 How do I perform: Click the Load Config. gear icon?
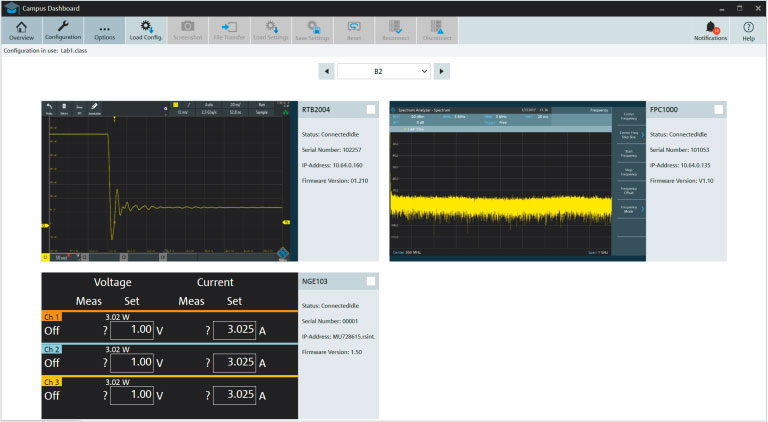click(x=146, y=30)
